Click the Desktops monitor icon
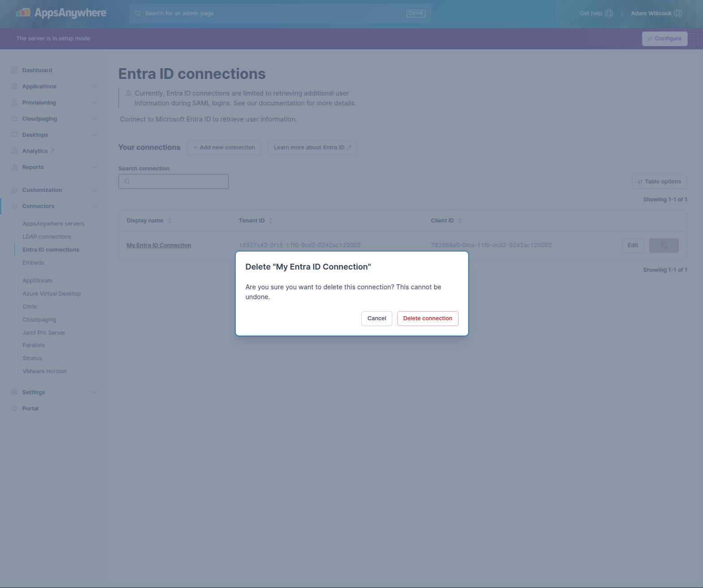 click(x=14, y=135)
